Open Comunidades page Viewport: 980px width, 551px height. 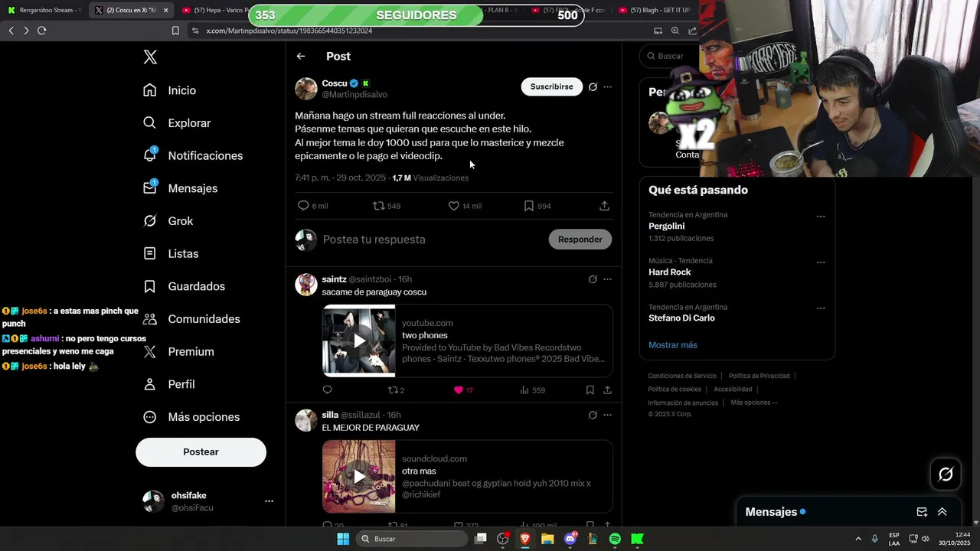click(192, 319)
